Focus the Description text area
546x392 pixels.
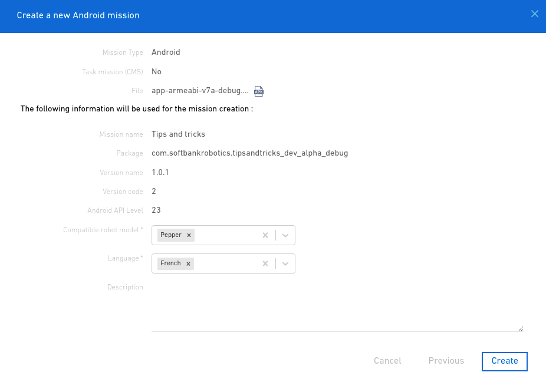click(337, 307)
